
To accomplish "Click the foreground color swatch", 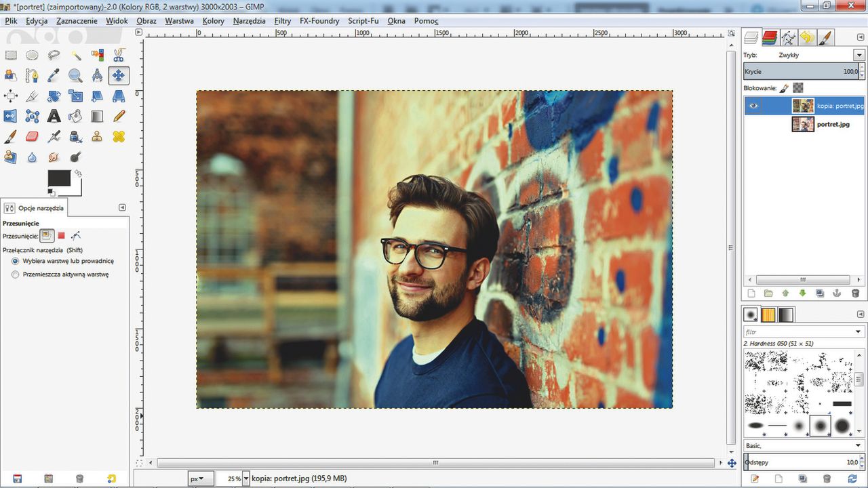I will (58, 178).
